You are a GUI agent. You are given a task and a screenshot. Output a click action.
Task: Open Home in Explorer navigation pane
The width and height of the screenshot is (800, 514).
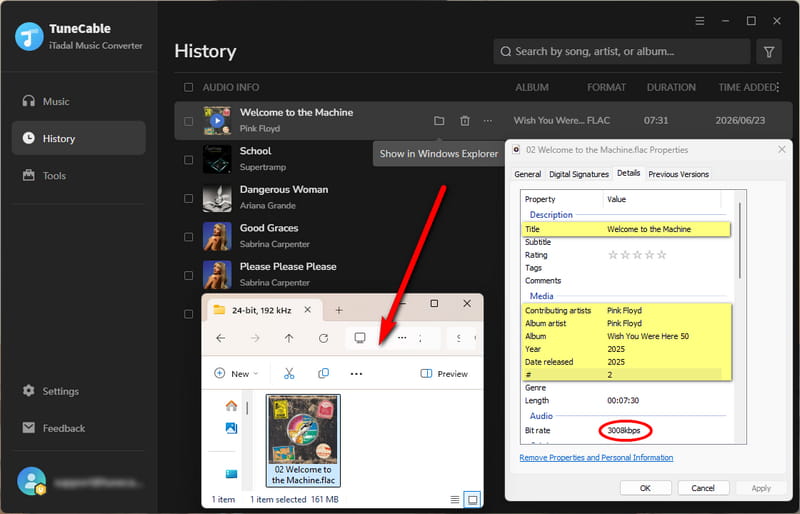231,405
